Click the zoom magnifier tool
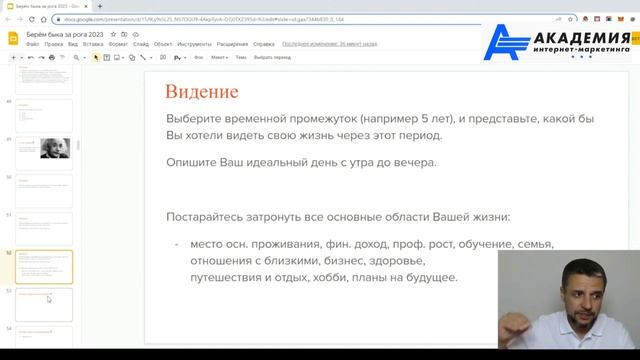Image resolution: width=640 pixels, height=360 pixels. click(x=76, y=58)
